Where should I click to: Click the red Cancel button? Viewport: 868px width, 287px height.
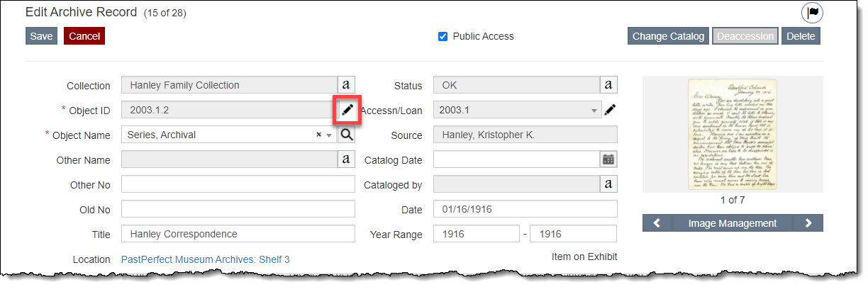[84, 36]
